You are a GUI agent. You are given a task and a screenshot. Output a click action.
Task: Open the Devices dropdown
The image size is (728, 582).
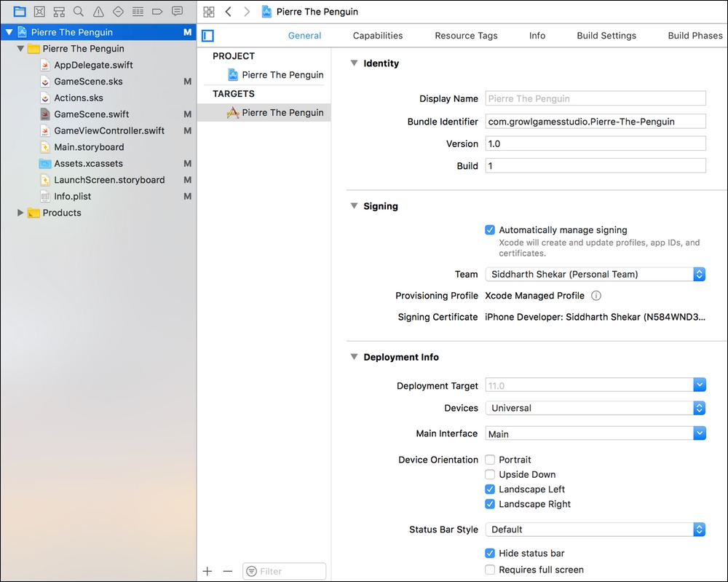(x=698, y=408)
